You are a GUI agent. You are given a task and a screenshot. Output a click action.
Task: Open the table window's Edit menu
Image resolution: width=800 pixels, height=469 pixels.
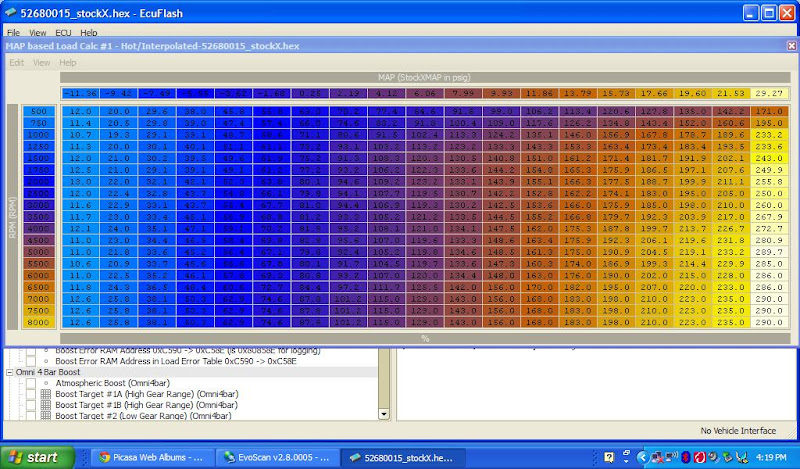(x=16, y=62)
